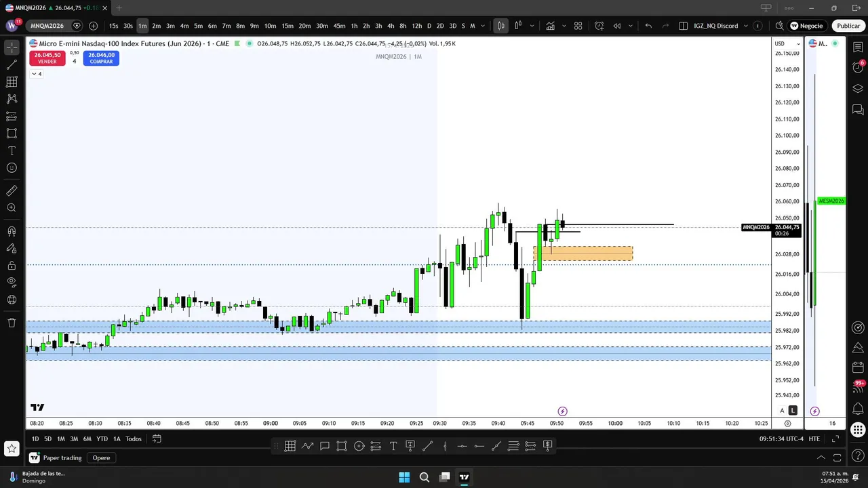Viewport: 868px width, 488px height.
Task: Toggle lock all drawings
Action: pos(12,266)
